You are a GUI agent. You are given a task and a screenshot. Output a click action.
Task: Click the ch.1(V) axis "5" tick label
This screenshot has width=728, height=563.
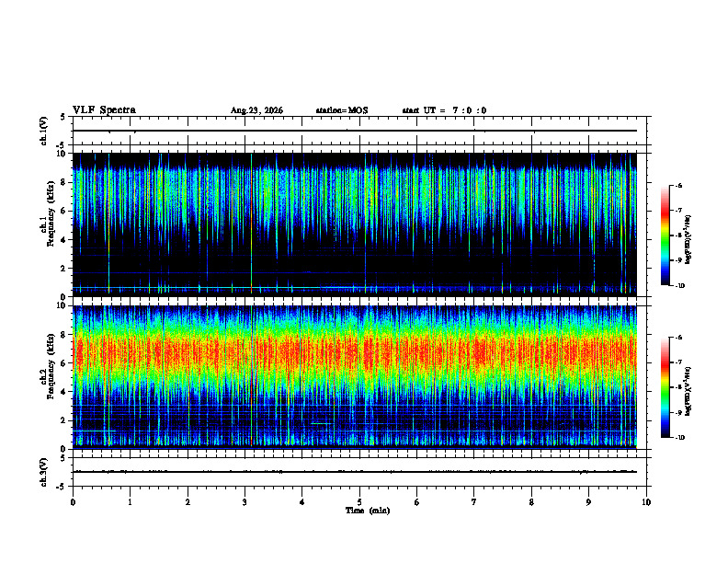(x=63, y=117)
